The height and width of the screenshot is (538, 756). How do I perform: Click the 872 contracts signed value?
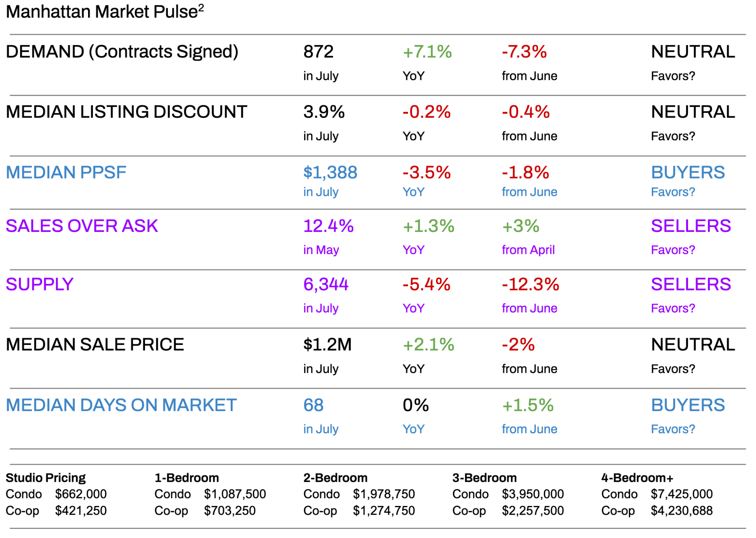coord(318,52)
